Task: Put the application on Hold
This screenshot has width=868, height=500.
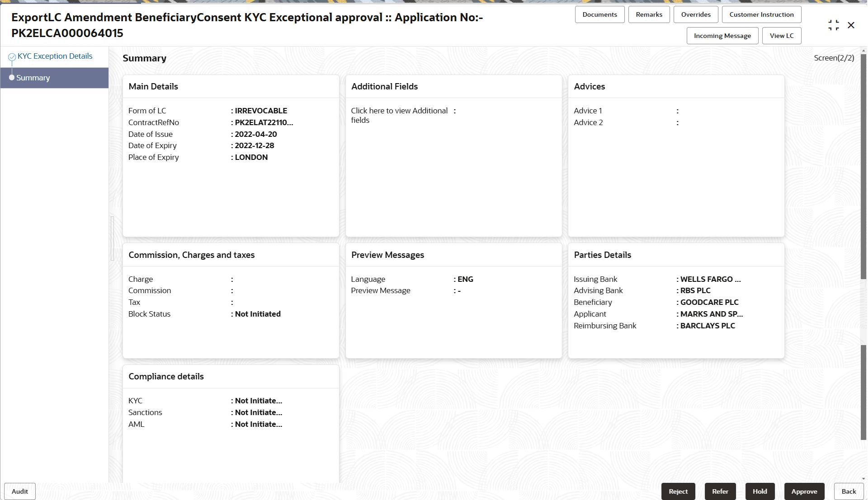Action: click(x=760, y=491)
